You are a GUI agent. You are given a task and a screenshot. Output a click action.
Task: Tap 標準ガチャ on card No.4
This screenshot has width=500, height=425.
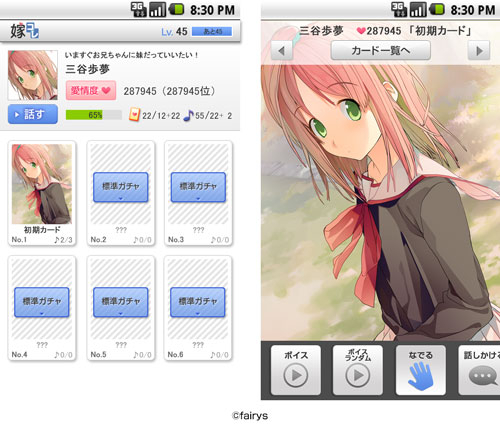(42, 302)
